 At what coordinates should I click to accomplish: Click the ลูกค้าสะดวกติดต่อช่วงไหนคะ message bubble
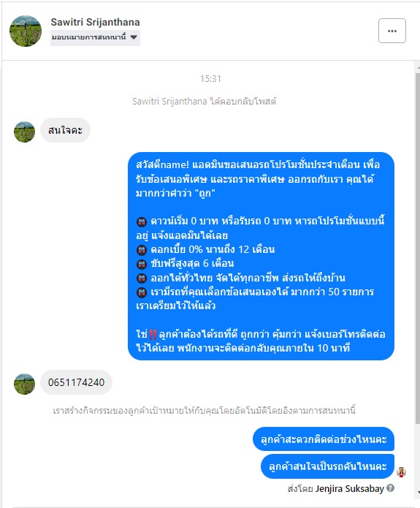324,439
